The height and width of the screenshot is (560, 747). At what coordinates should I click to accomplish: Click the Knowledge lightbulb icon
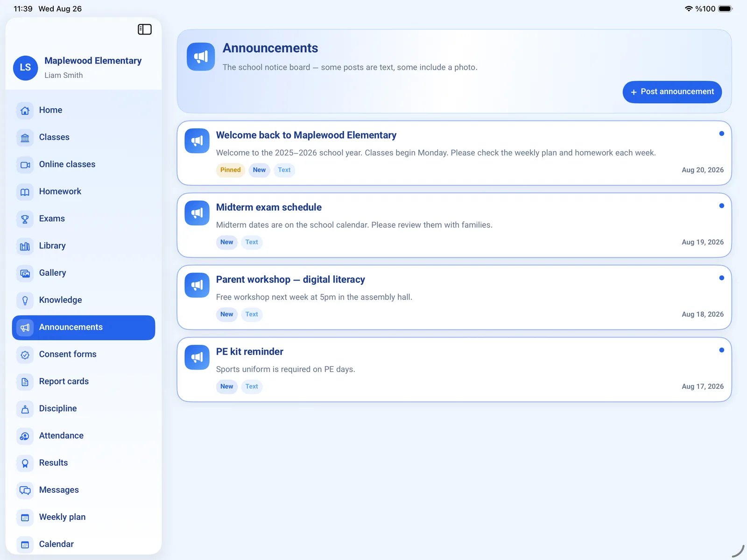25,300
